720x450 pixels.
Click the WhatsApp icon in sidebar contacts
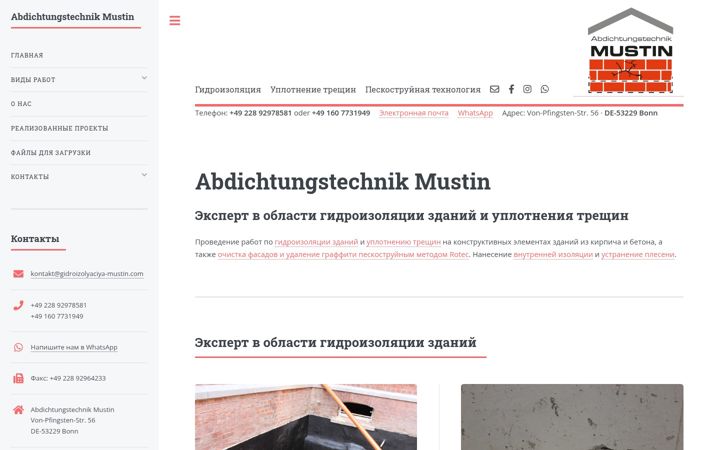click(x=18, y=347)
